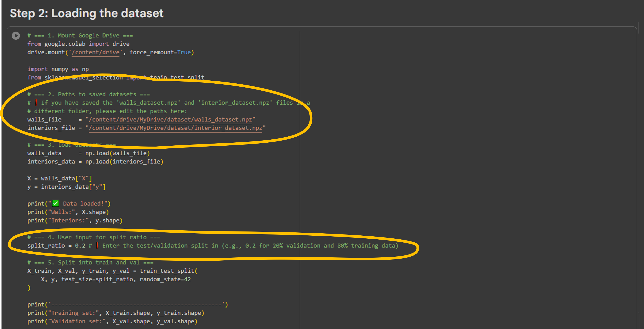Open the interior_dataset.npz file path link
The width and height of the screenshot is (644, 329).
coord(175,128)
